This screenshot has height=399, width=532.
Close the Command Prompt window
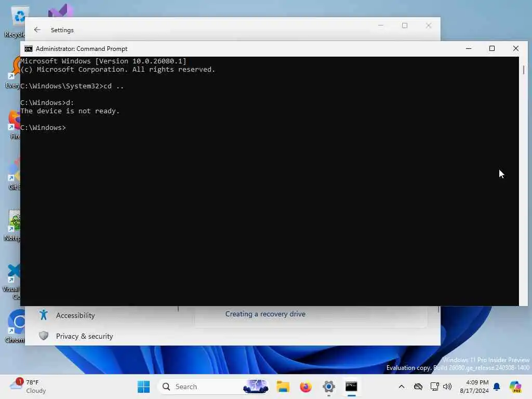[516, 48]
